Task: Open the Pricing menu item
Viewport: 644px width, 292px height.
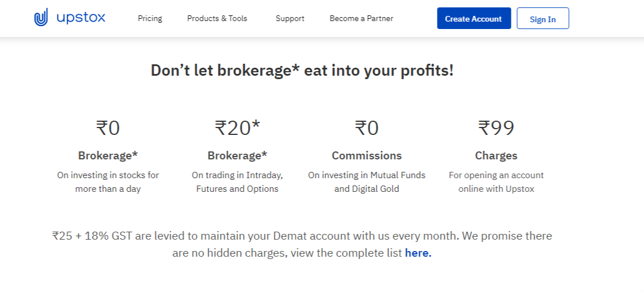Action: [x=150, y=18]
